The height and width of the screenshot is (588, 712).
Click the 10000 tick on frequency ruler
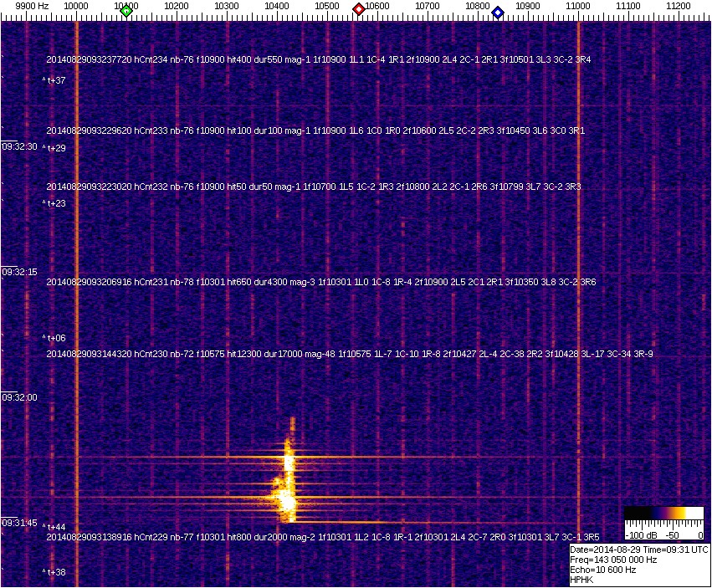[76, 5]
